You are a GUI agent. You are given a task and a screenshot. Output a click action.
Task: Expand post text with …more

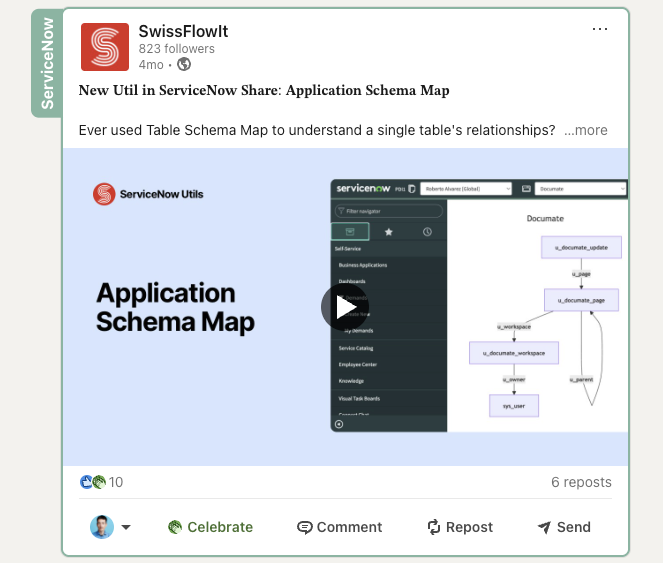coord(585,130)
